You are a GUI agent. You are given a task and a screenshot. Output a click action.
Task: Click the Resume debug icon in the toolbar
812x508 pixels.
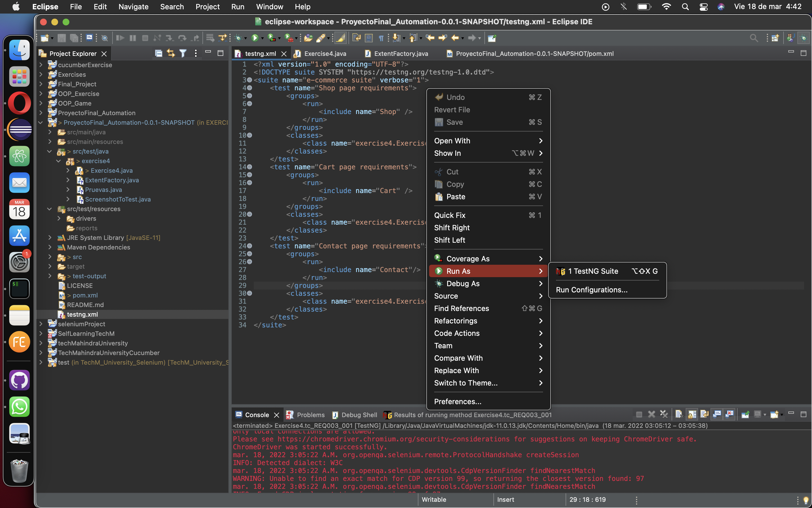120,38
